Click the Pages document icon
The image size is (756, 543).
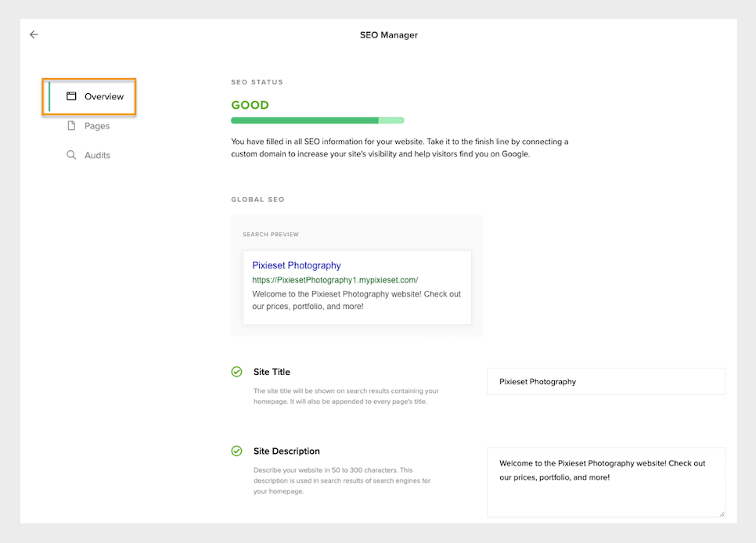click(71, 125)
